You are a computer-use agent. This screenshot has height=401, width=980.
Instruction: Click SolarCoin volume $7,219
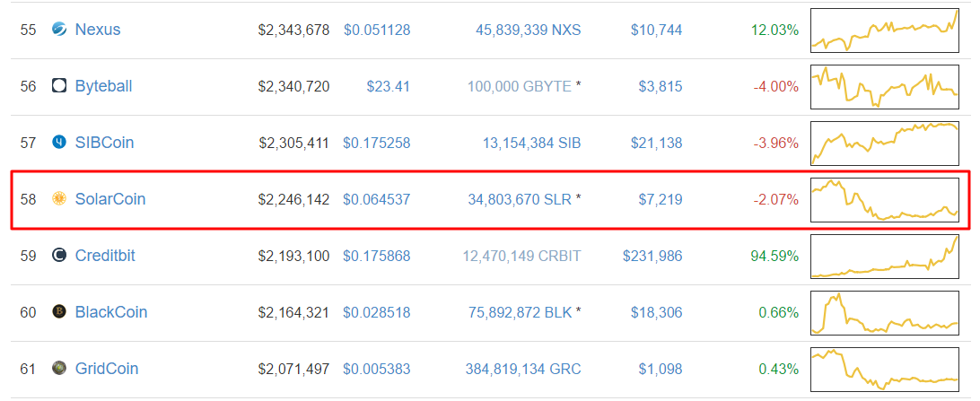pos(661,199)
